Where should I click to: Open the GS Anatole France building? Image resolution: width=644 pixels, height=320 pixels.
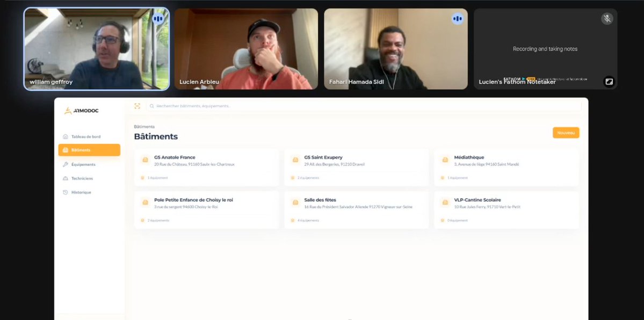coord(207,167)
